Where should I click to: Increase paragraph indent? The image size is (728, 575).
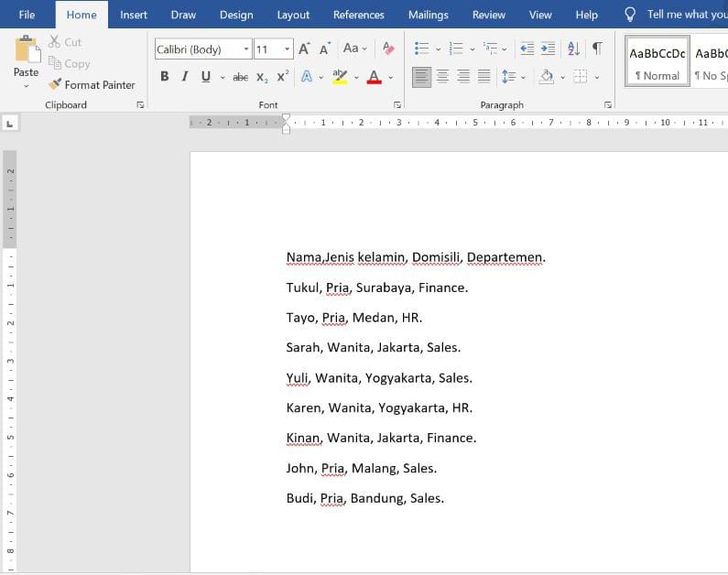coord(548,49)
